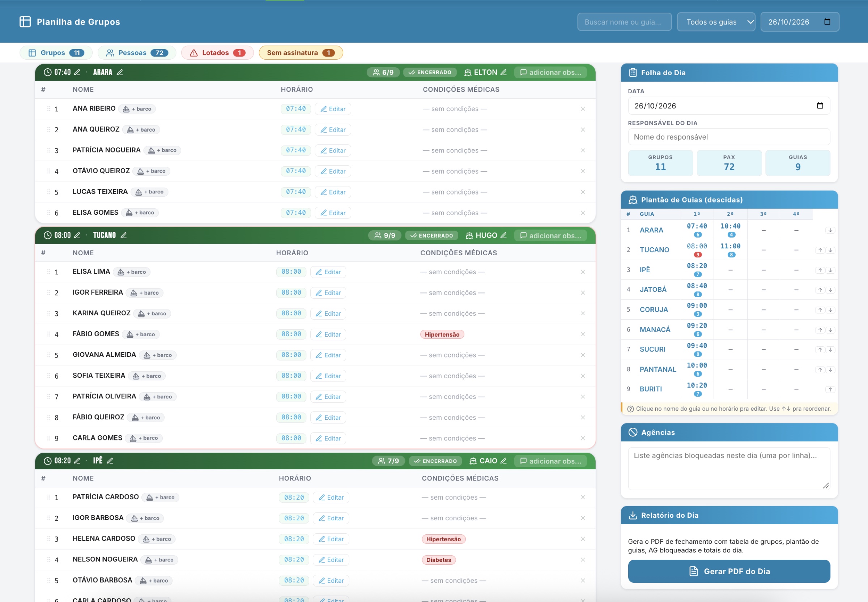Switch to the Pessoas tab
The image size is (868, 602).
(137, 53)
